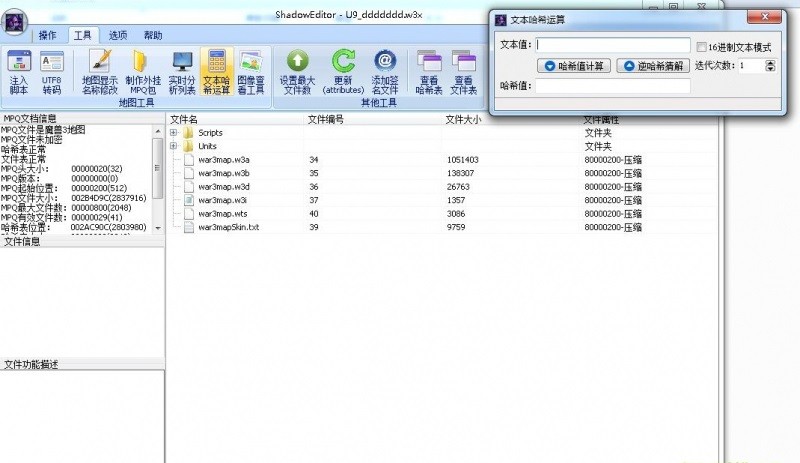The image size is (800, 463).
Task: Select the war3map.w3a file icon
Action: (189, 160)
